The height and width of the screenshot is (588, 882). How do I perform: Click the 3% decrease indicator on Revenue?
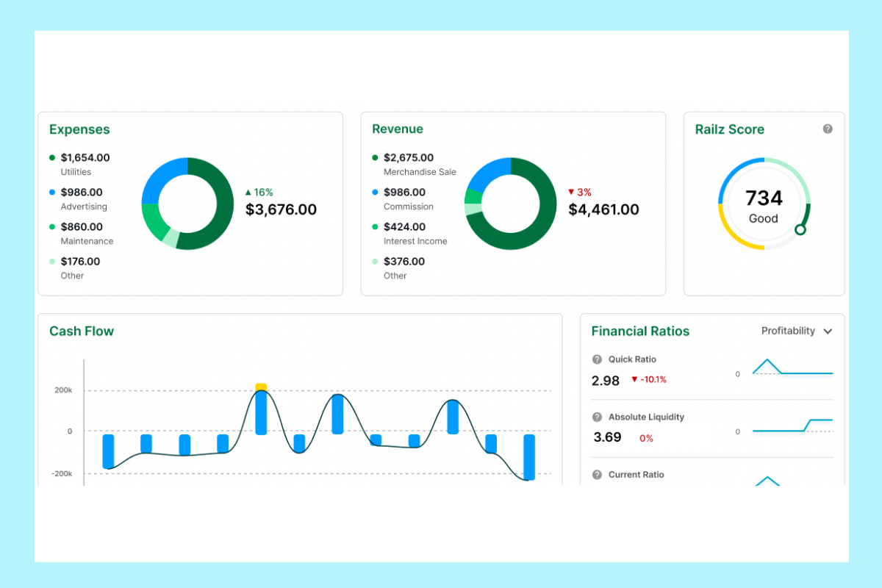[x=580, y=192]
